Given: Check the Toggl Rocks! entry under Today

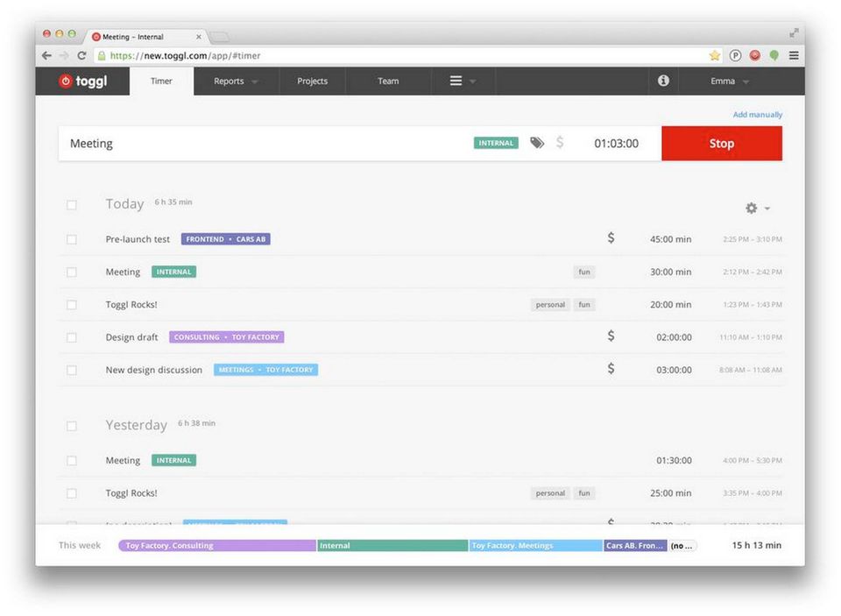Looking at the screenshot, I should (72, 305).
